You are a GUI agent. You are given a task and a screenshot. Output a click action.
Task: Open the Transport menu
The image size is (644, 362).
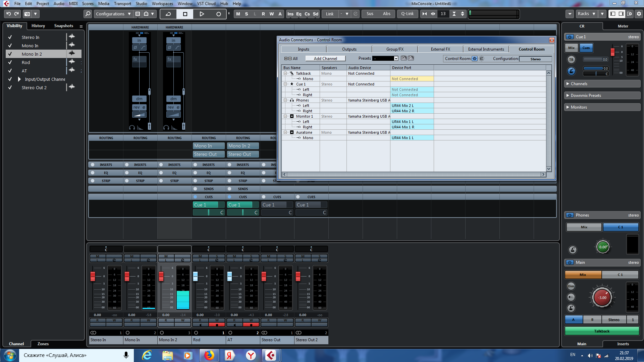click(x=122, y=4)
